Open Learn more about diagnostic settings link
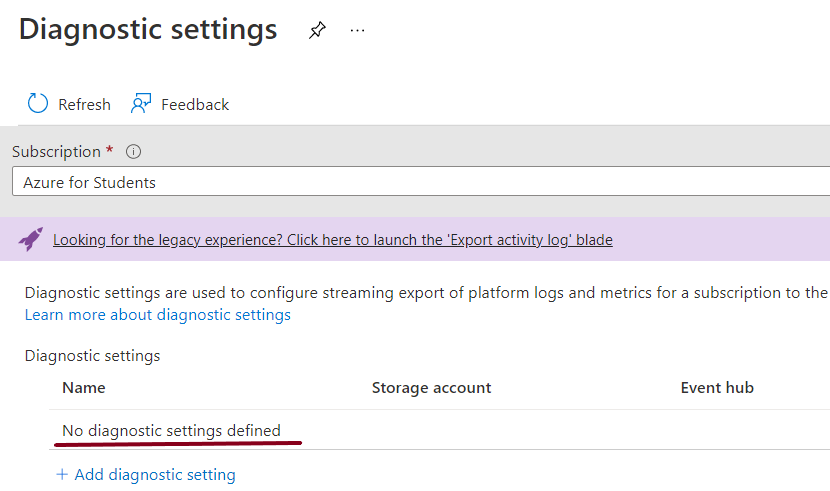830x491 pixels. (x=158, y=315)
